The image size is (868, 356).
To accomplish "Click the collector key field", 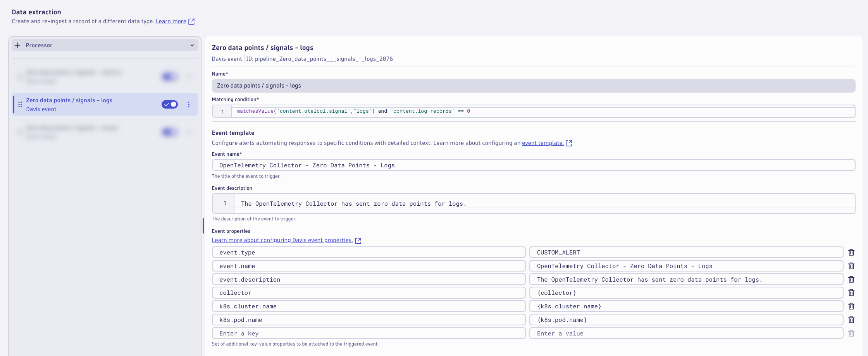I will click(369, 292).
